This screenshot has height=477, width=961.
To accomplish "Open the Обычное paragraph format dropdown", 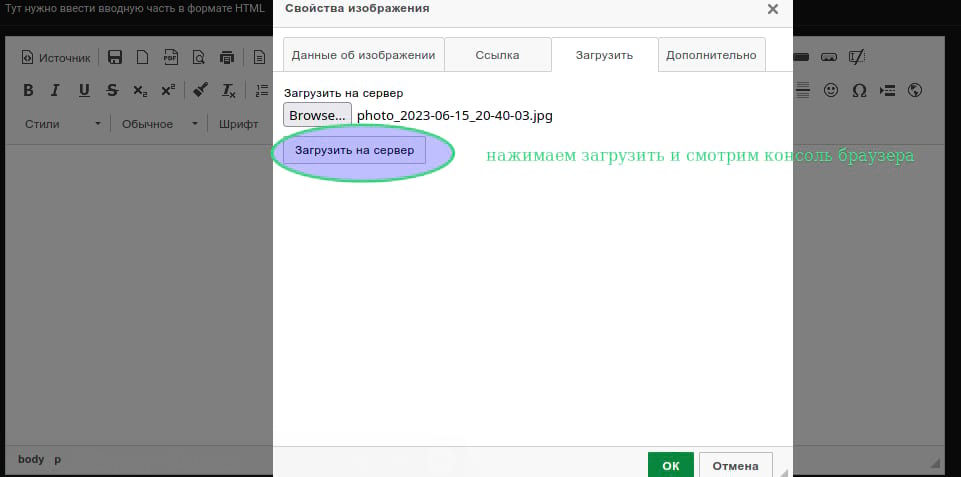I will [x=159, y=124].
